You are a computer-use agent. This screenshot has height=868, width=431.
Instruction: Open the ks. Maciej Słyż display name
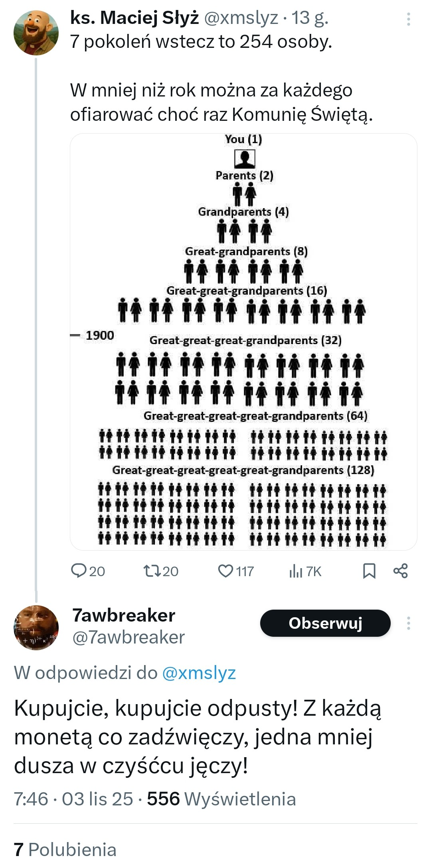point(134,18)
